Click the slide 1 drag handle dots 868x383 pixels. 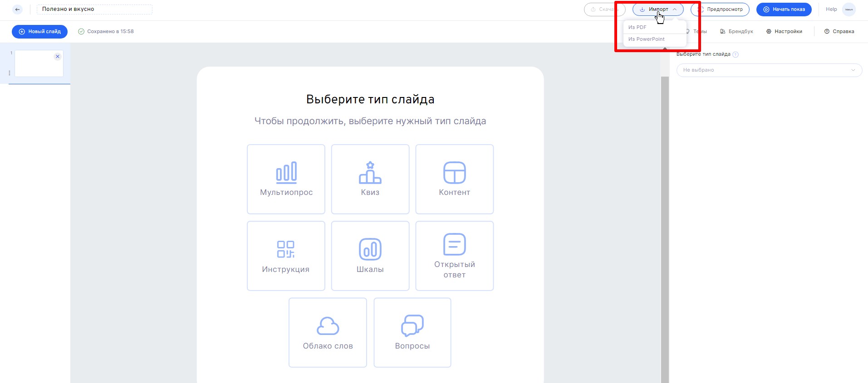pos(10,73)
